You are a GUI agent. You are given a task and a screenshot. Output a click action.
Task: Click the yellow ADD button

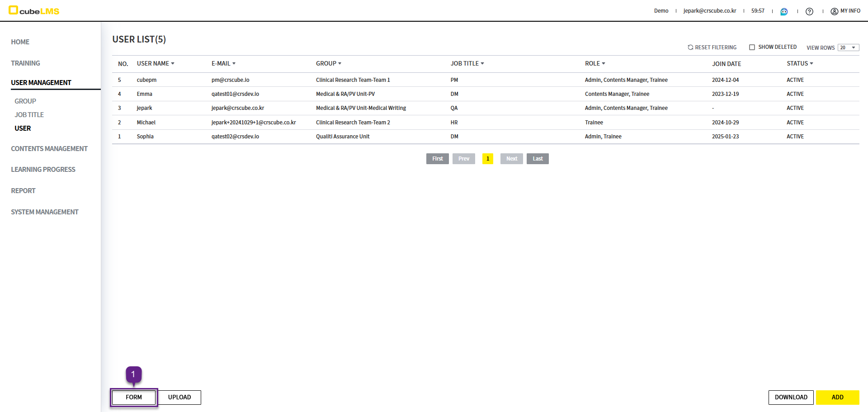click(837, 398)
